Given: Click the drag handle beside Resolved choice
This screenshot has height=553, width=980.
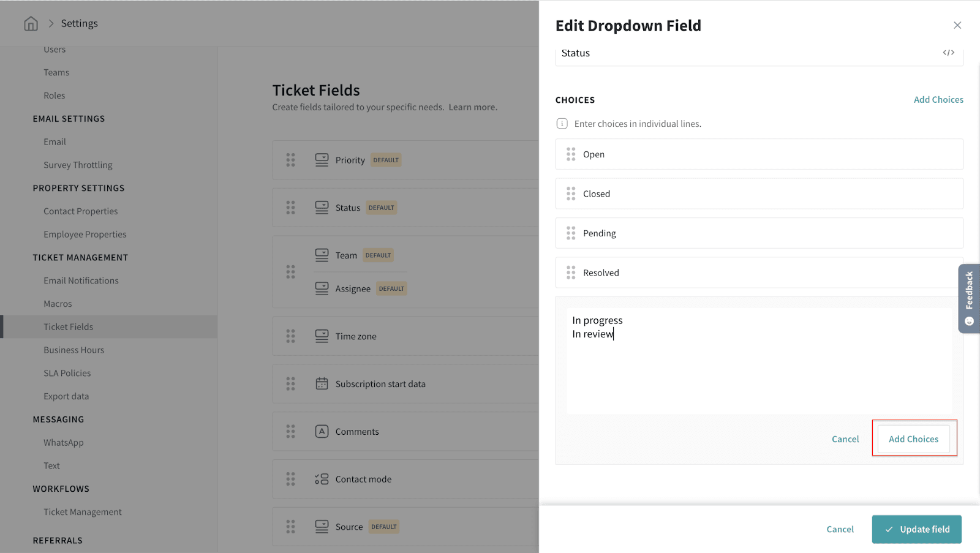Looking at the screenshot, I should (x=571, y=273).
